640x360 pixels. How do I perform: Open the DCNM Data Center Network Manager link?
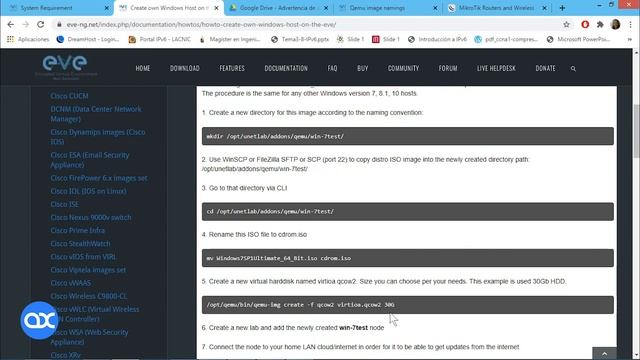point(96,114)
